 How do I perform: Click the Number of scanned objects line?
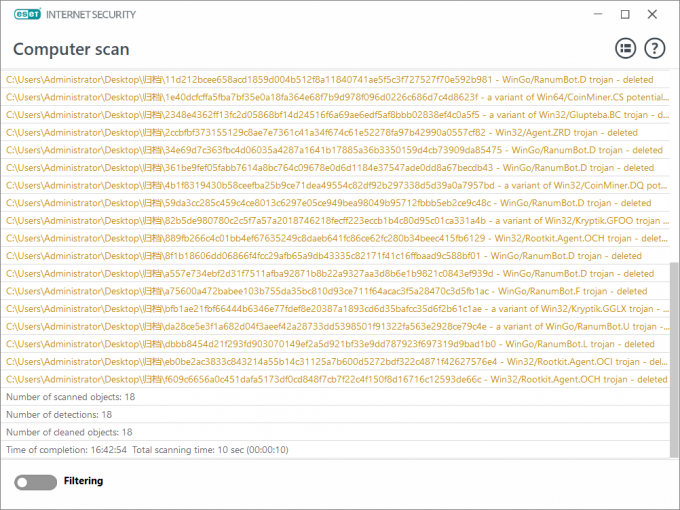[x=336, y=397]
